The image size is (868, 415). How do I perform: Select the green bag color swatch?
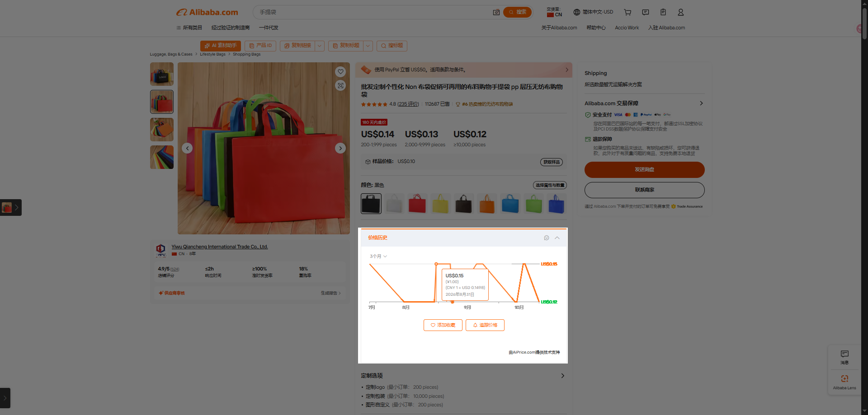click(x=533, y=204)
